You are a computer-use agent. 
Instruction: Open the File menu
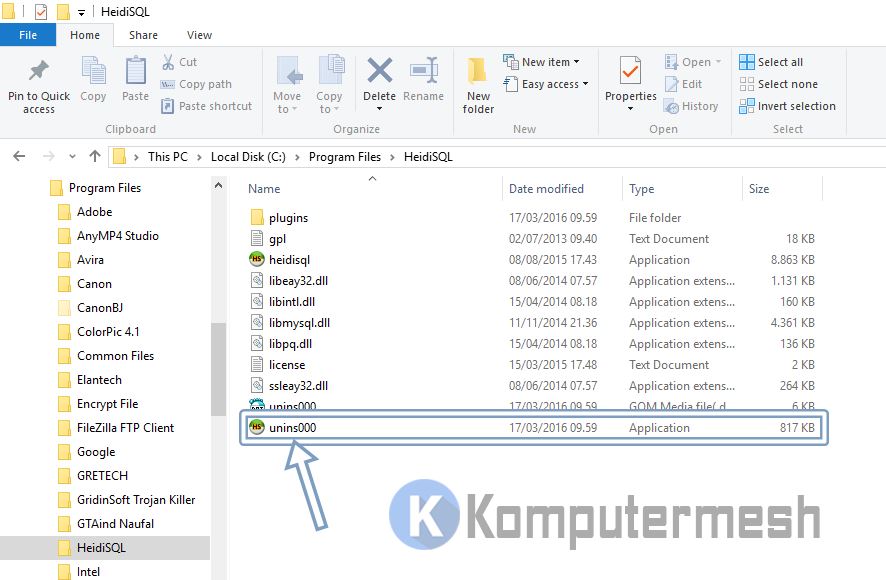click(29, 34)
